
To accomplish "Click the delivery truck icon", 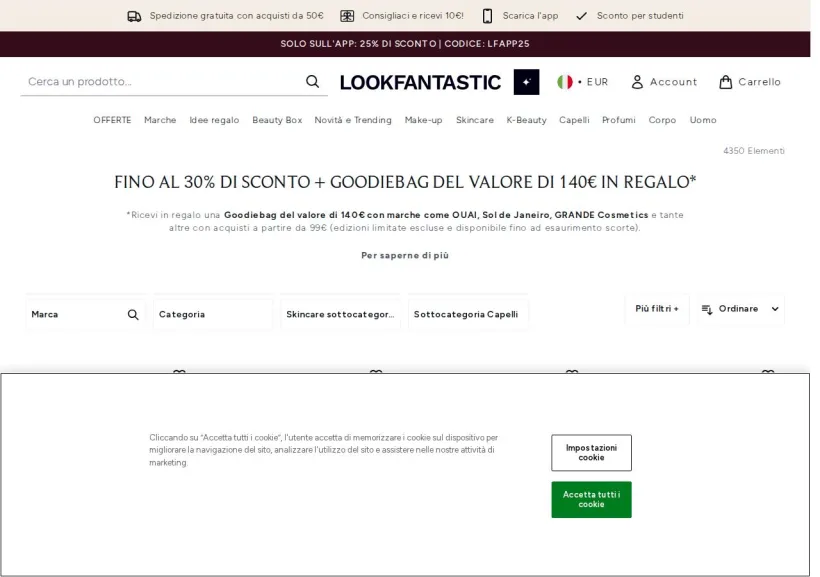I will pyautogui.click(x=134, y=16).
